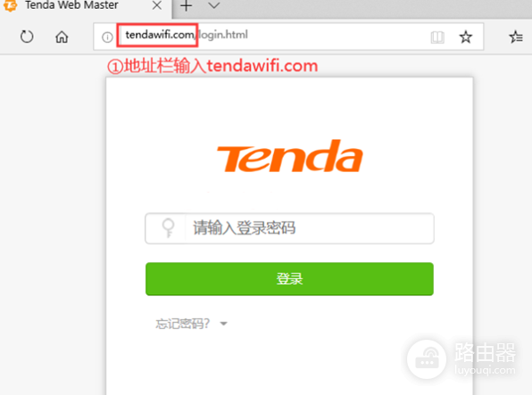The width and height of the screenshot is (532, 395).
Task: Go to the browser home page icon
Action: click(x=62, y=37)
